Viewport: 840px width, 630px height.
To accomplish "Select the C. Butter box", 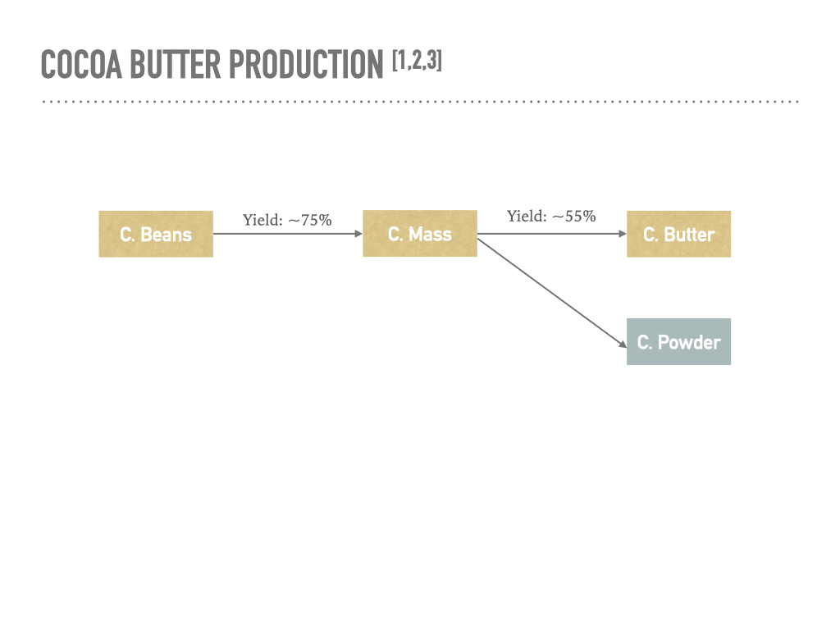I will (678, 235).
